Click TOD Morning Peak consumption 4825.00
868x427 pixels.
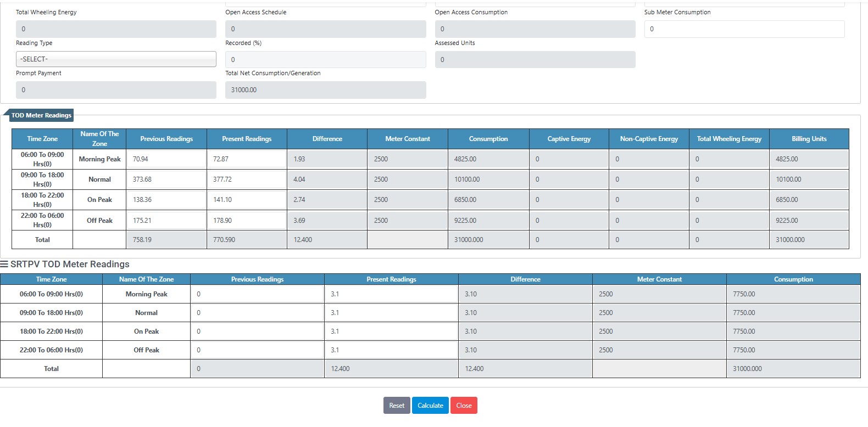pos(488,159)
